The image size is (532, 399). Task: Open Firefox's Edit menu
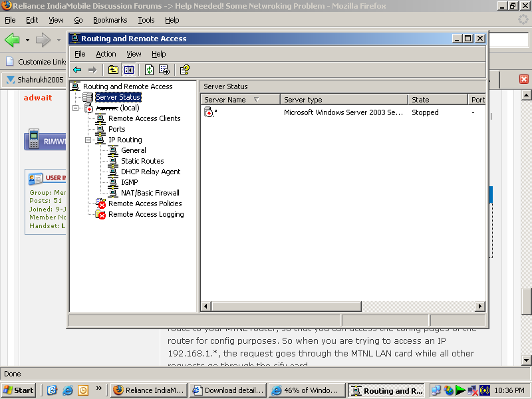32,20
